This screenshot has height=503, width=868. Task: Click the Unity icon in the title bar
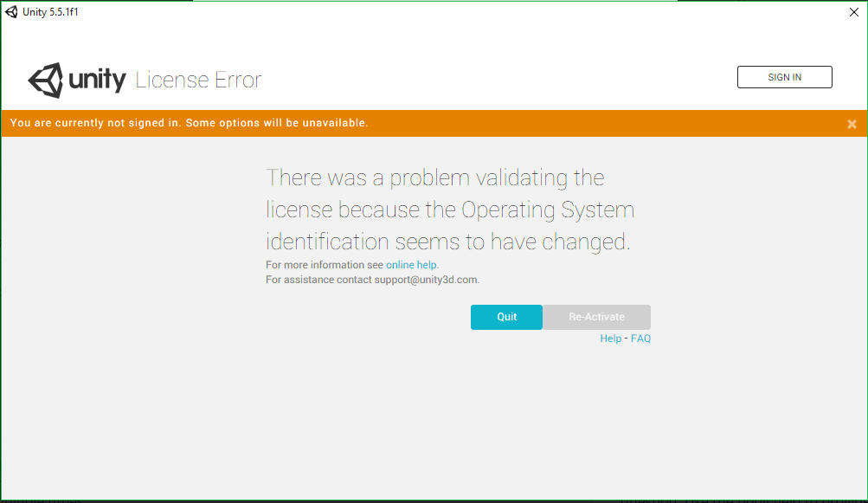tap(11, 11)
